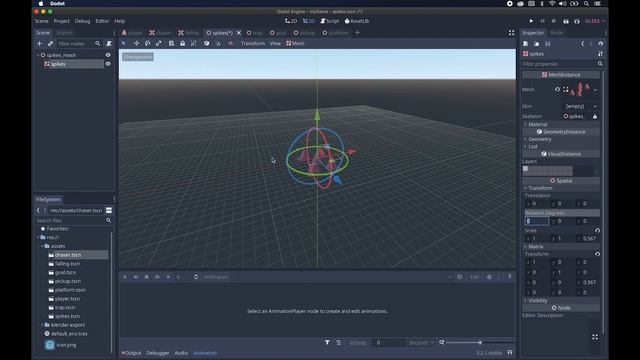
Task: Toggle first visual layer box
Action: point(525,168)
